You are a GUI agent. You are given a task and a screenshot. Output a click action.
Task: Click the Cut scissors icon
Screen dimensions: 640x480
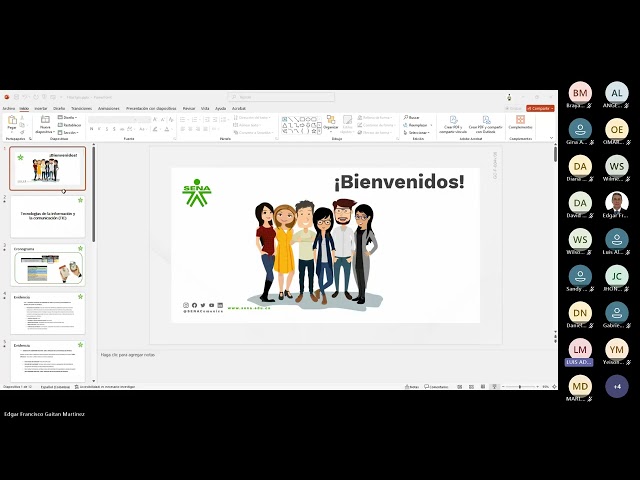22,118
